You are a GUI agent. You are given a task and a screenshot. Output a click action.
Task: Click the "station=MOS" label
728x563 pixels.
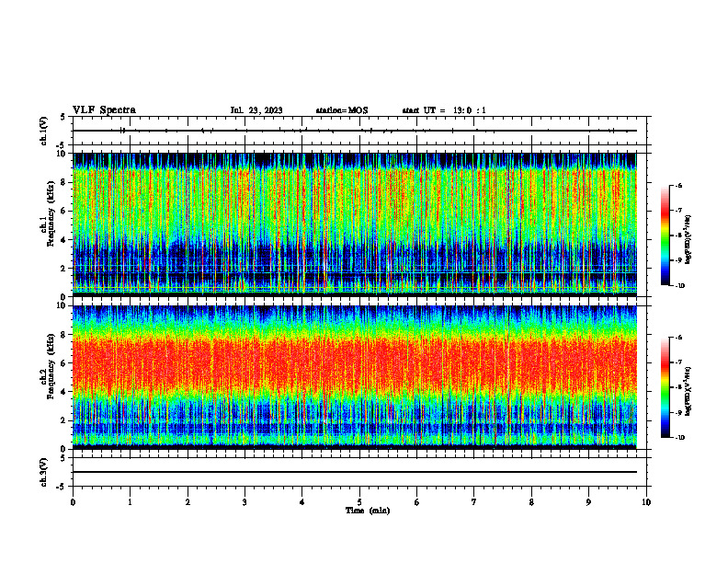(x=342, y=110)
